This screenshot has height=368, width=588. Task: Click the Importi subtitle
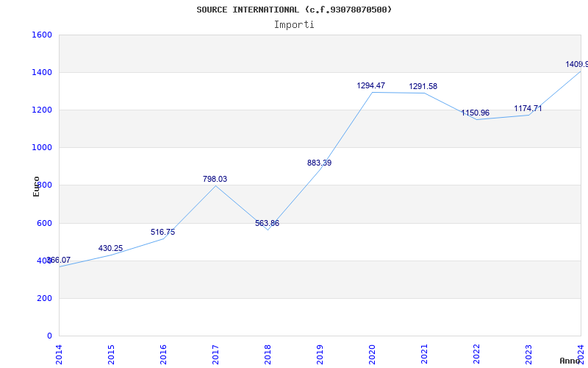coord(294,24)
